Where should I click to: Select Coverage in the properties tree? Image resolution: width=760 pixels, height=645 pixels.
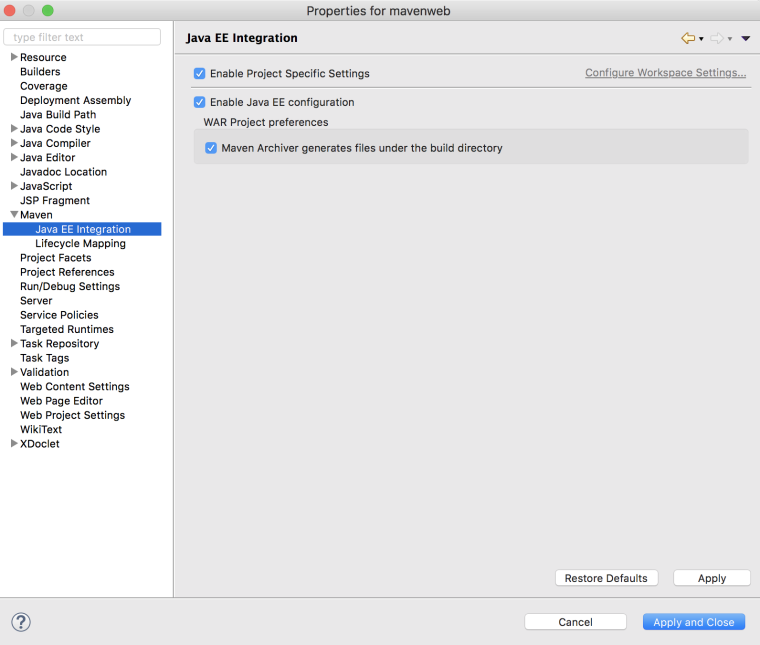point(44,86)
